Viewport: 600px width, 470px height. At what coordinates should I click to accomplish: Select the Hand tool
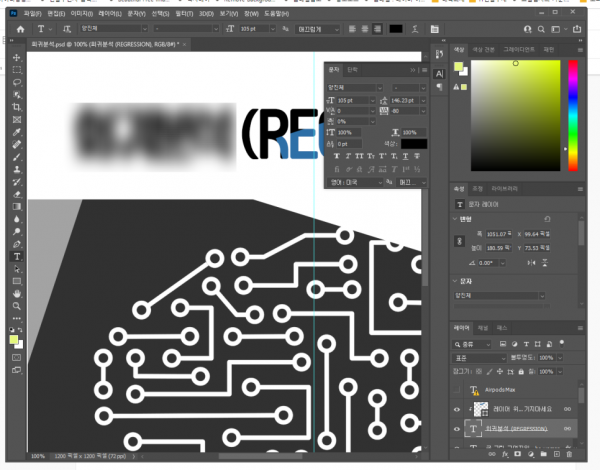pyautogui.click(x=16, y=294)
